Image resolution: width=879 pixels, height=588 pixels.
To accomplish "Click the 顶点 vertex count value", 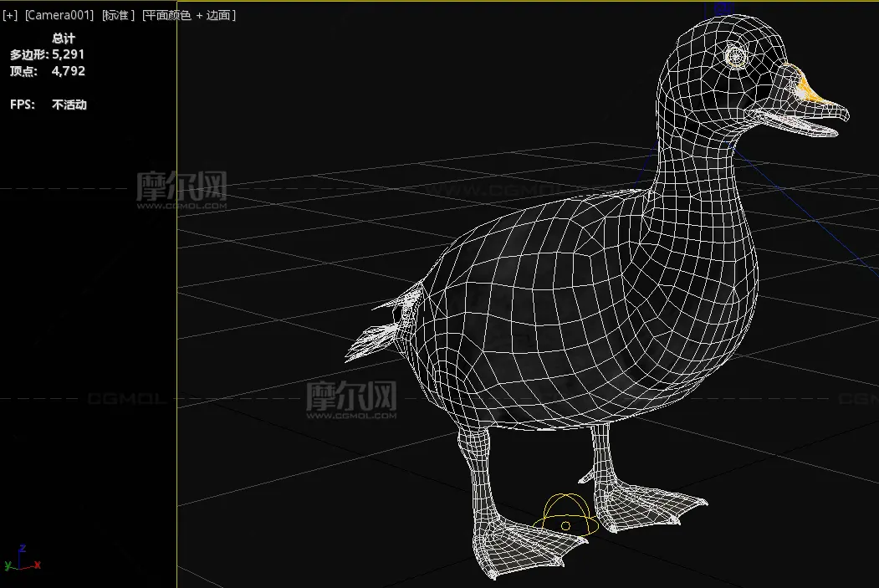I will [69, 71].
